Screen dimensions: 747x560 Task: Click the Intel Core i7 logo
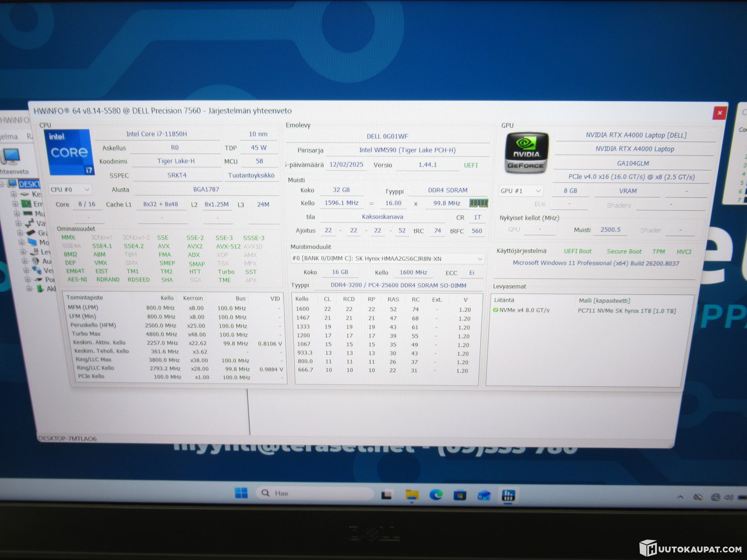(69, 152)
